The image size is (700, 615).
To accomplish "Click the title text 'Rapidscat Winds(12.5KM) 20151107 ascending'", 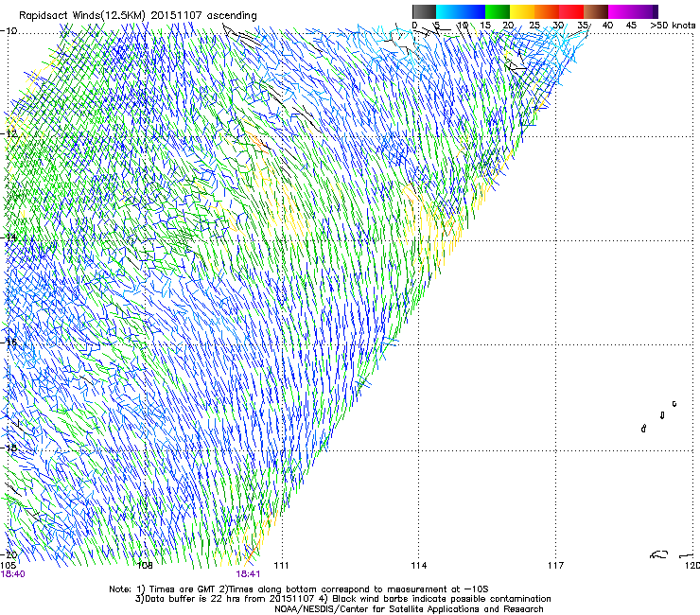I will [x=138, y=16].
